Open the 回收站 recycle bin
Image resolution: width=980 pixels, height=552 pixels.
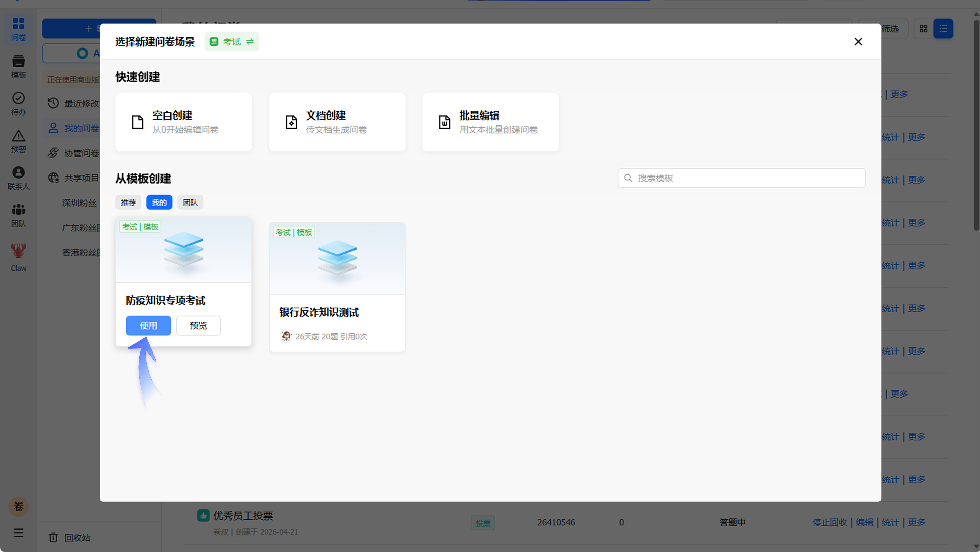69,537
